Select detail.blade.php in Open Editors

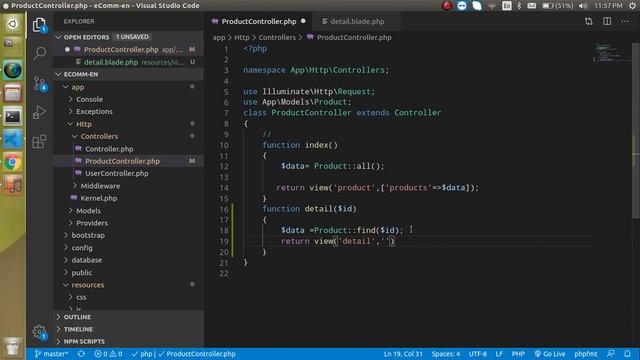pyautogui.click(x=129, y=62)
